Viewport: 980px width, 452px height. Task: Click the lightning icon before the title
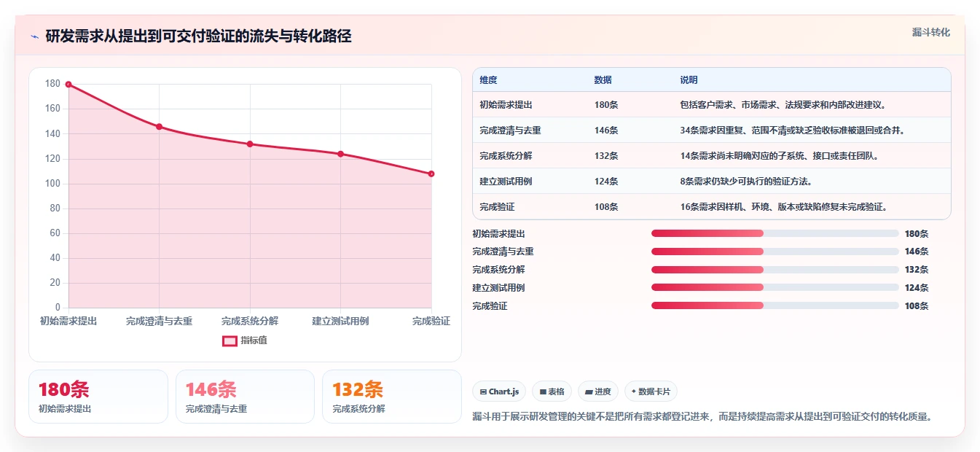(x=34, y=37)
